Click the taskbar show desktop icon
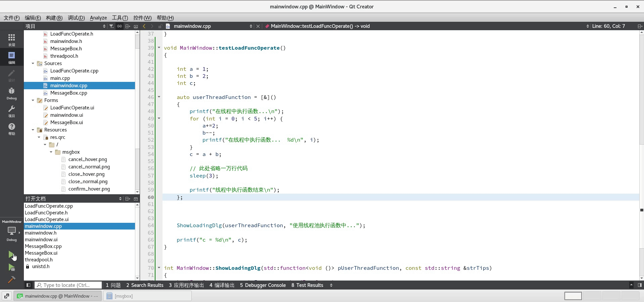Screen dimensions: 644x302 click(7, 296)
